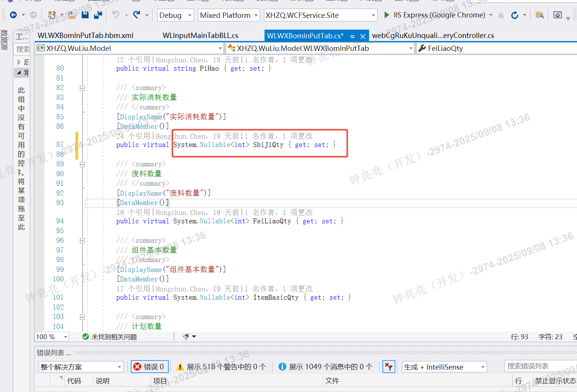
Task: Click the 搜索错误列表 search box
Action: click(x=541, y=366)
